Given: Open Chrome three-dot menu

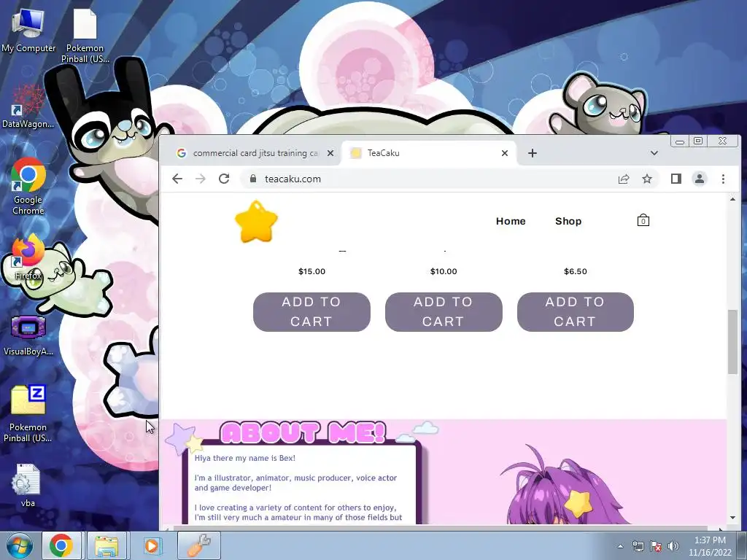Looking at the screenshot, I should click(x=723, y=179).
